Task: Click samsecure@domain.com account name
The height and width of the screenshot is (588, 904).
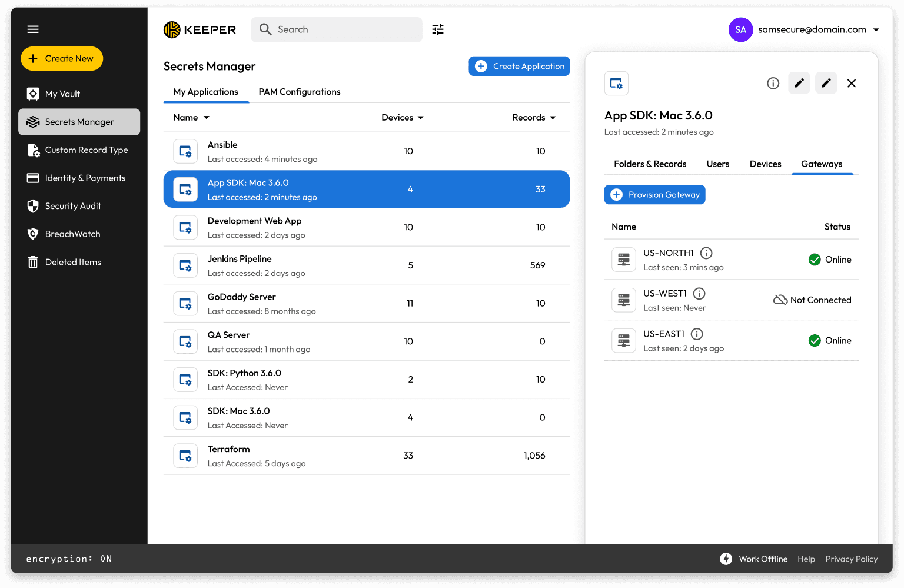Action: 812,29
